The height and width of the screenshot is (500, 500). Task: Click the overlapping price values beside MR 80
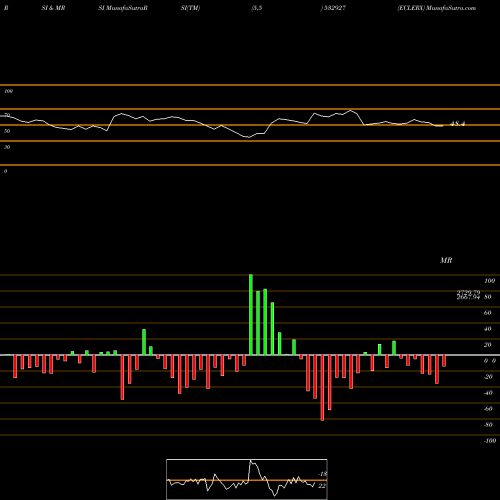(468, 295)
